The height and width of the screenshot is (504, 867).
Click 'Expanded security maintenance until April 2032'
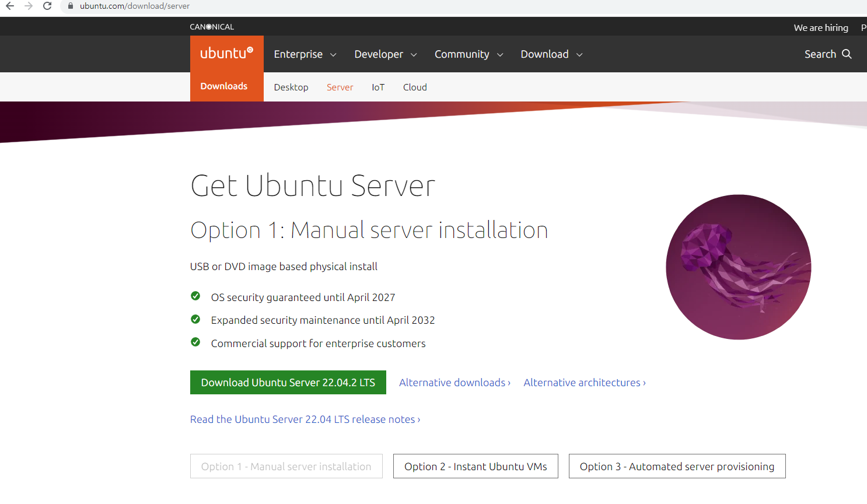pyautogui.click(x=323, y=320)
